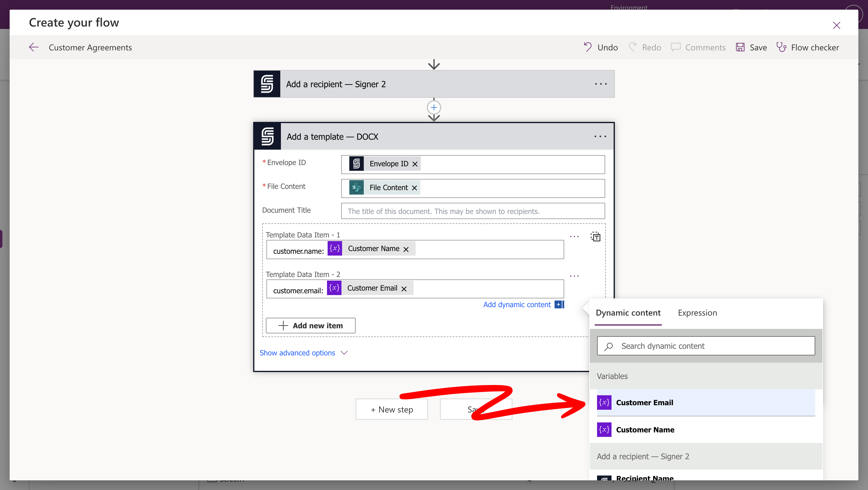Screen dimensions: 868x490
Task: Click the Save disk icon in toolbar
Action: coord(740,47)
